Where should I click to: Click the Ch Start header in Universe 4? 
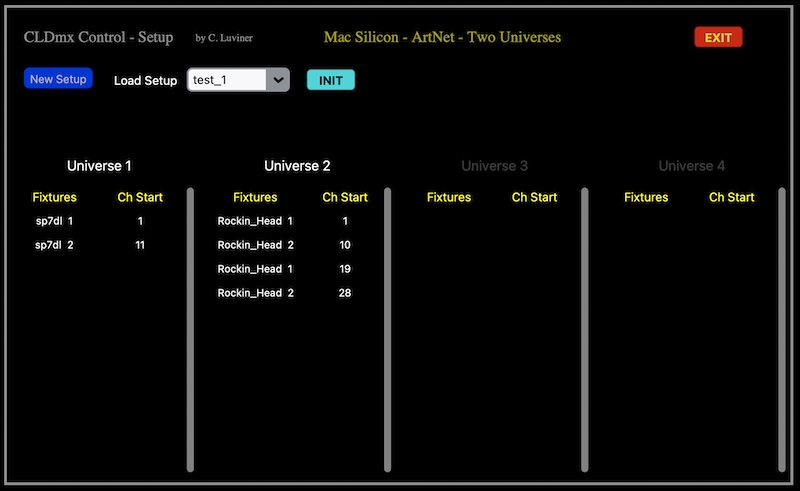(x=732, y=197)
